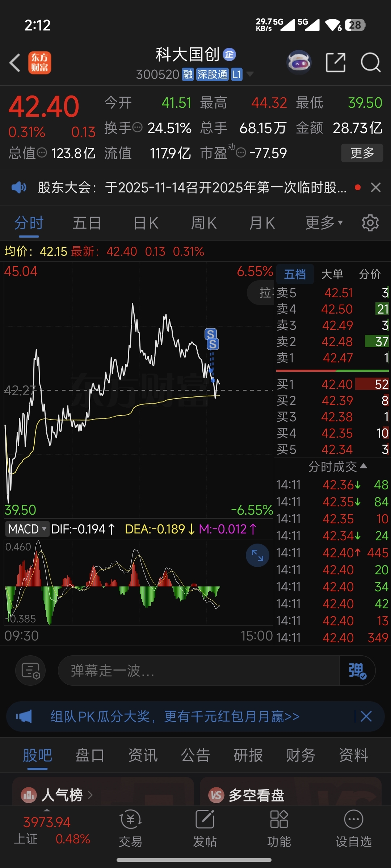The image size is (391, 868).
Task: Tap the megaphone icon in promo banner
Action: point(24,716)
